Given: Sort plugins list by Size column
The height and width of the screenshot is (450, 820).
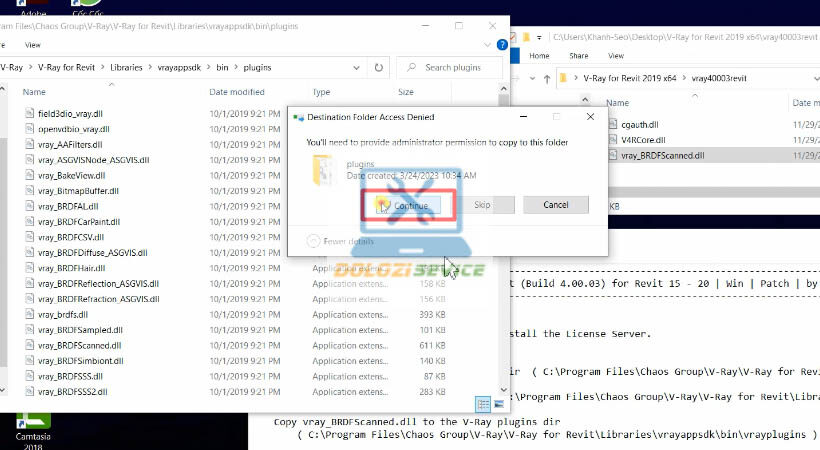Looking at the screenshot, I should pyautogui.click(x=406, y=92).
